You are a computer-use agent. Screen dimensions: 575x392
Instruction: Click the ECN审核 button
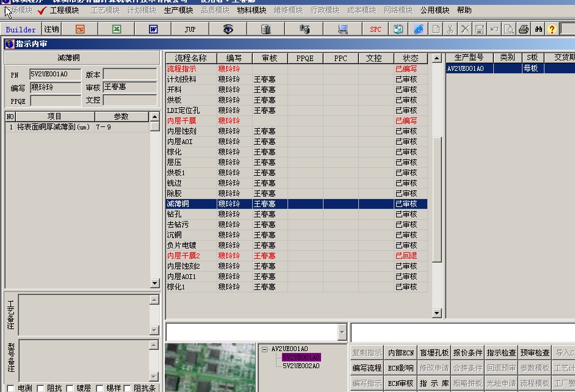(401, 383)
